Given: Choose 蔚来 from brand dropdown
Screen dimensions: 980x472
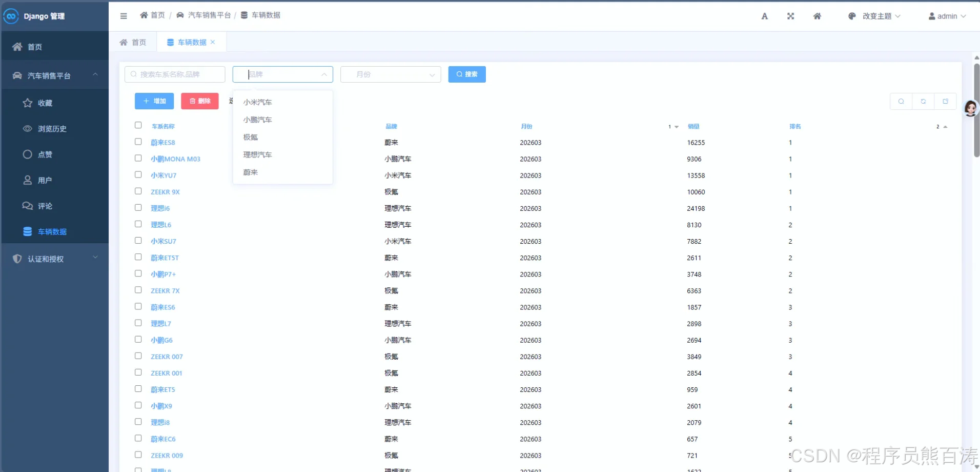Looking at the screenshot, I should point(283,172).
